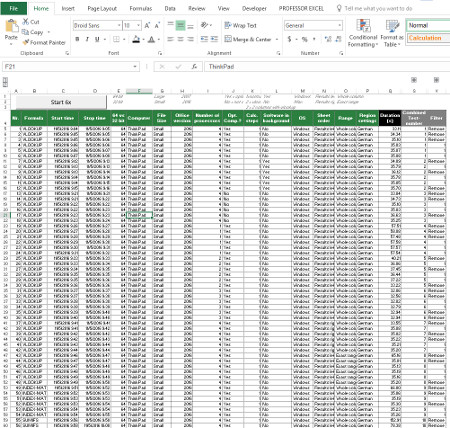Apply the Calculation cell style
The image size is (450, 428).
[428, 38]
